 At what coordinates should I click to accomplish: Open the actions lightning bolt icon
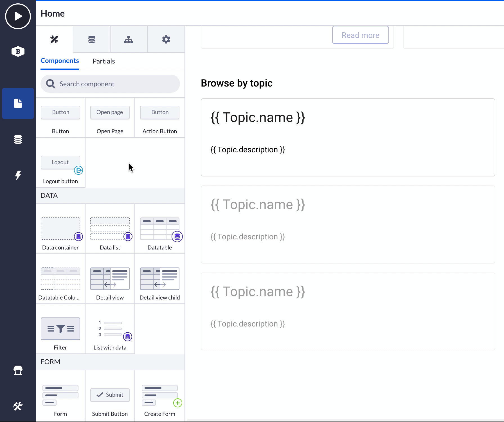[18, 175]
